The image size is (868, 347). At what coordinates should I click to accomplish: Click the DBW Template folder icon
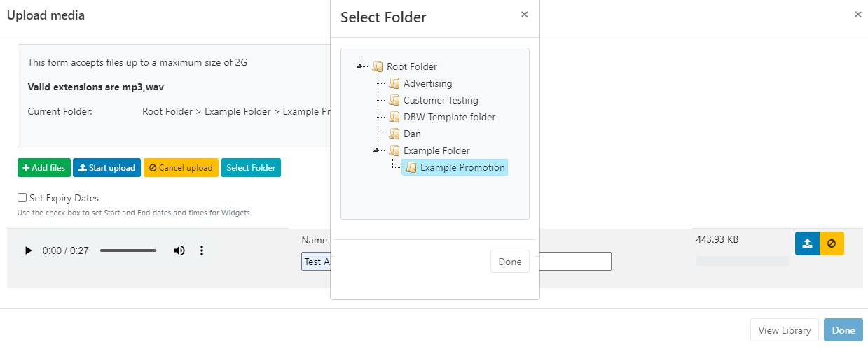click(x=394, y=117)
